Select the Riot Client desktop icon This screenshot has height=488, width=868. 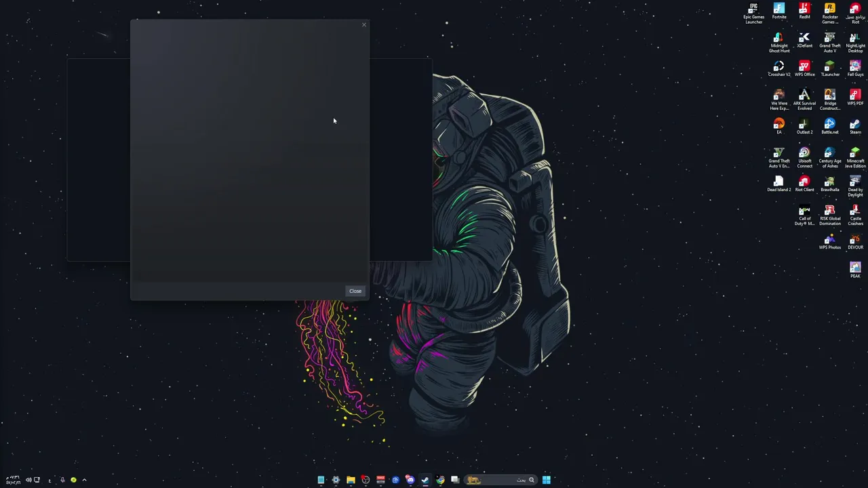click(804, 184)
